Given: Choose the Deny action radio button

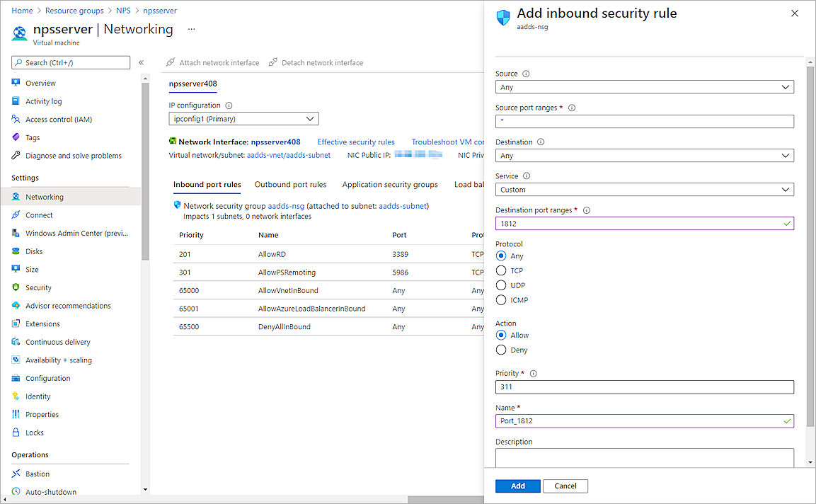Looking at the screenshot, I should point(501,350).
